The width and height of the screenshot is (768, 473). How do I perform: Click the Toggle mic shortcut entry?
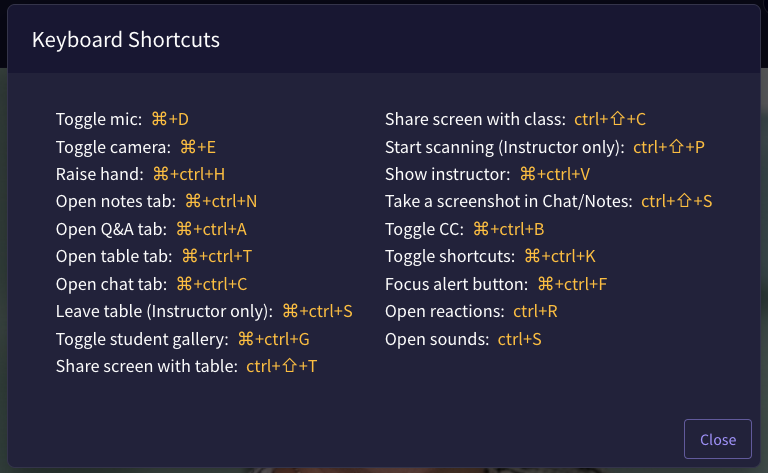122,119
